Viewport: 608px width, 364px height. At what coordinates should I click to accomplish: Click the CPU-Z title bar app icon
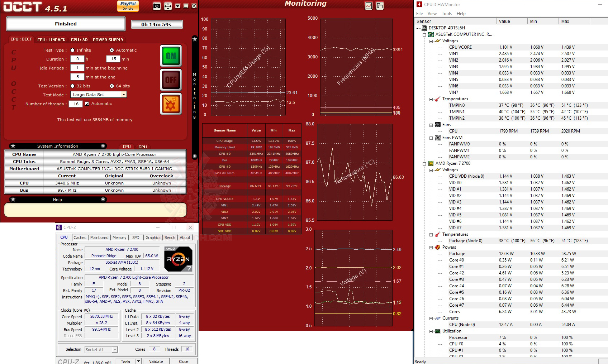point(59,227)
